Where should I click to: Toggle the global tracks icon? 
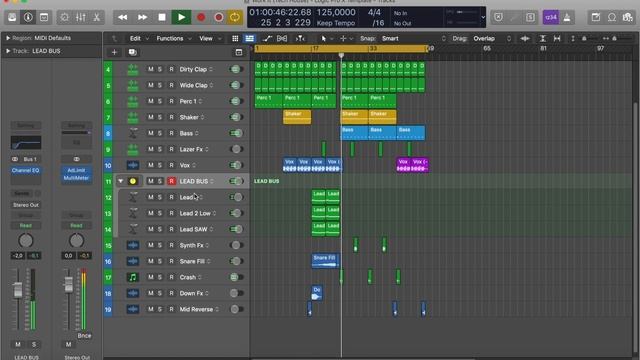(x=239, y=52)
